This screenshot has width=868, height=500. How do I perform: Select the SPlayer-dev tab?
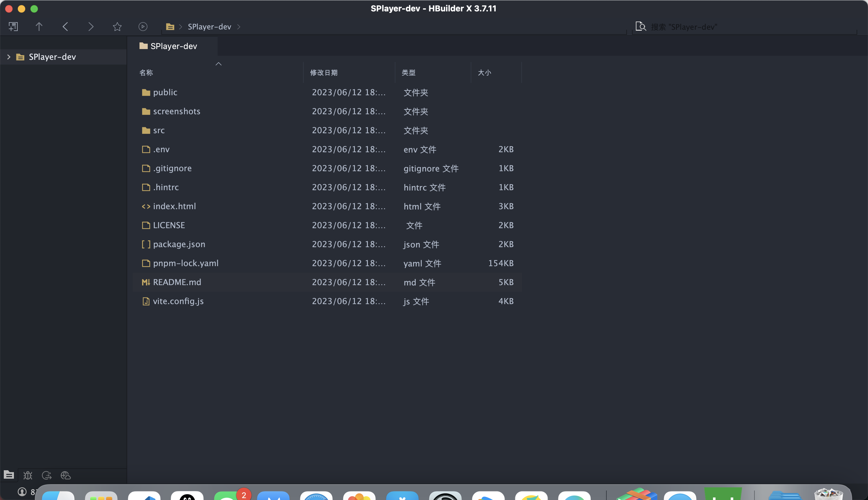click(173, 46)
